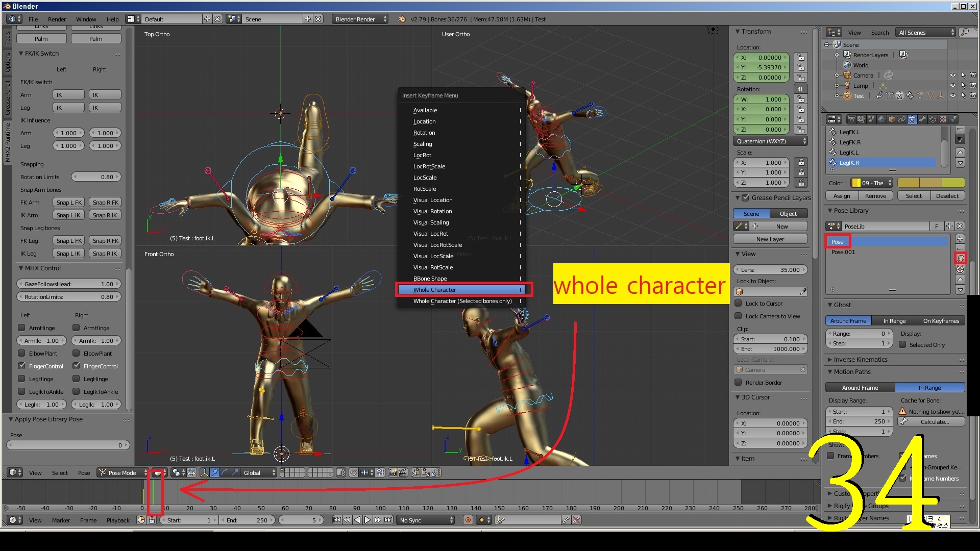Viewport: 980px width, 551px height.
Task: Disable the left FingerControl checkbox
Action: (x=21, y=366)
